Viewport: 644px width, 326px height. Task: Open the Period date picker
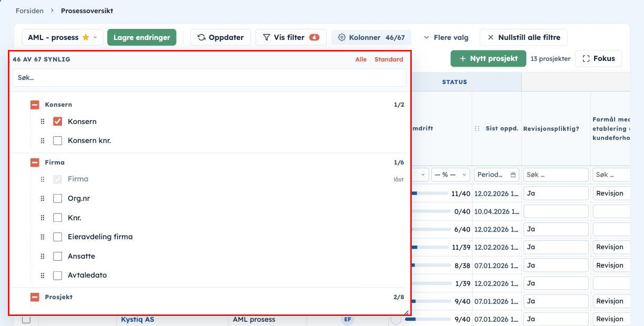click(x=496, y=175)
